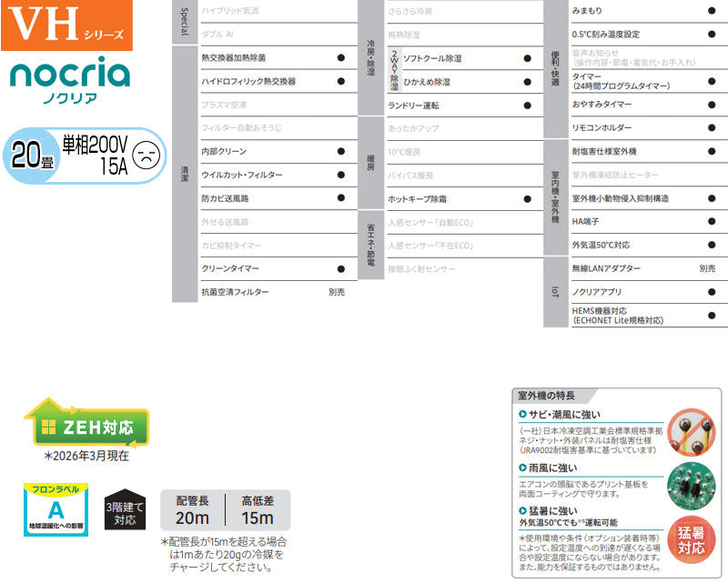Click the green circuit board circle image
Screen dimensions: 728x583
coord(692,486)
